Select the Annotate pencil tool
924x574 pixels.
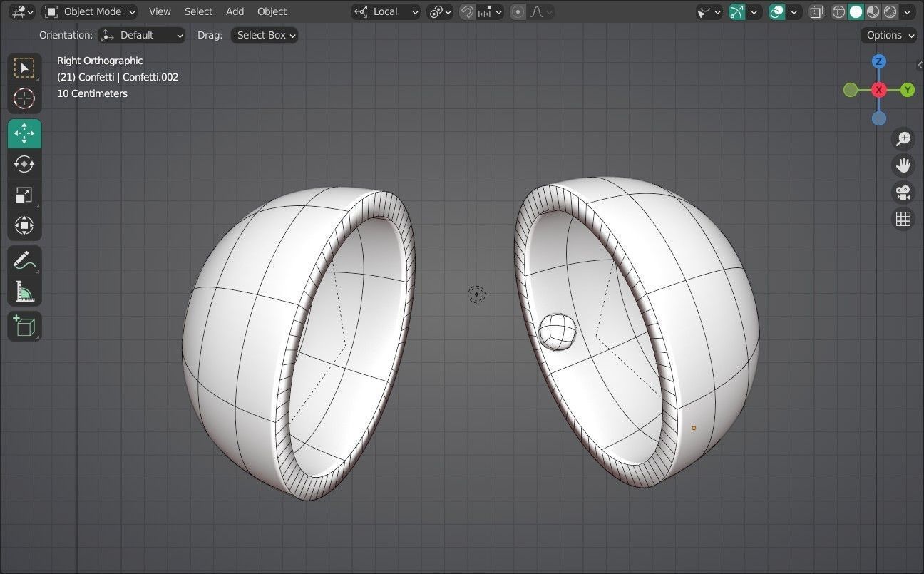(x=24, y=260)
